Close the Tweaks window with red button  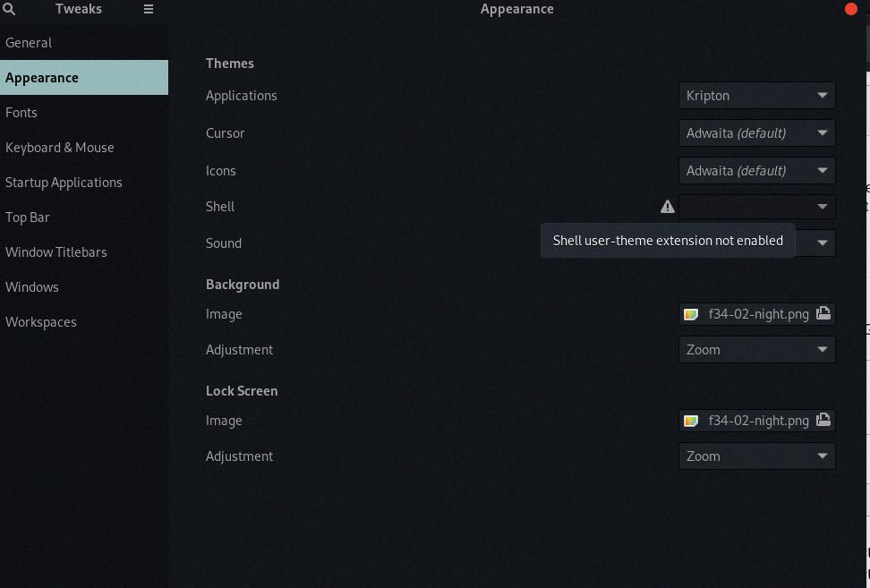[x=850, y=9]
